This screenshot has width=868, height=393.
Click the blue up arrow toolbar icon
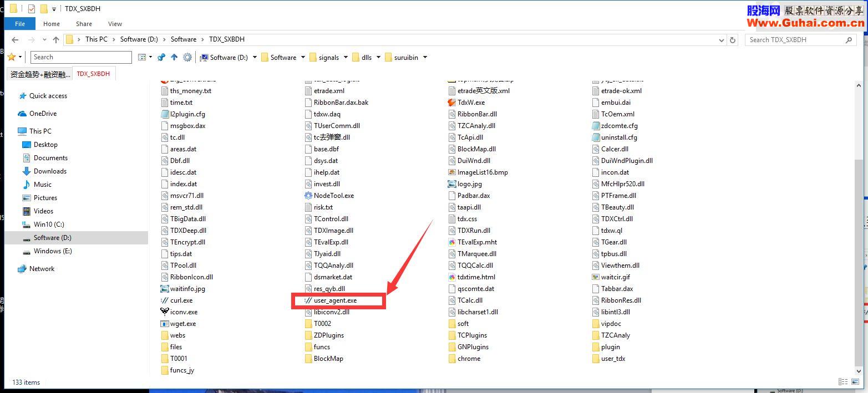[x=174, y=57]
